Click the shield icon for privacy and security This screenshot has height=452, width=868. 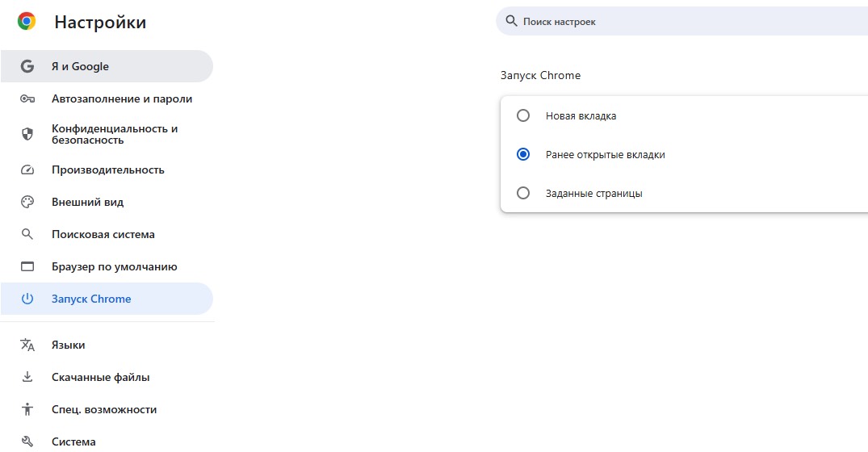[x=27, y=134]
